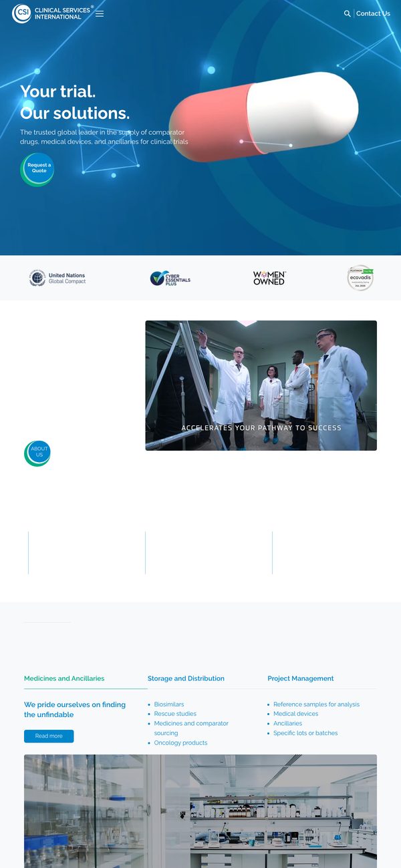Switch to Project Management tab
Image resolution: width=401 pixels, height=868 pixels.
(x=301, y=678)
